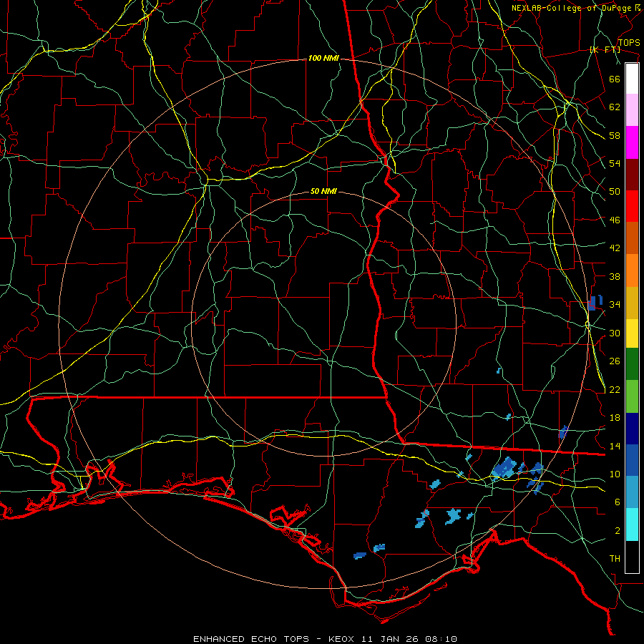This screenshot has height=644, width=644.
Task: Click the 100 NMI range ring label
Action: click(323, 59)
